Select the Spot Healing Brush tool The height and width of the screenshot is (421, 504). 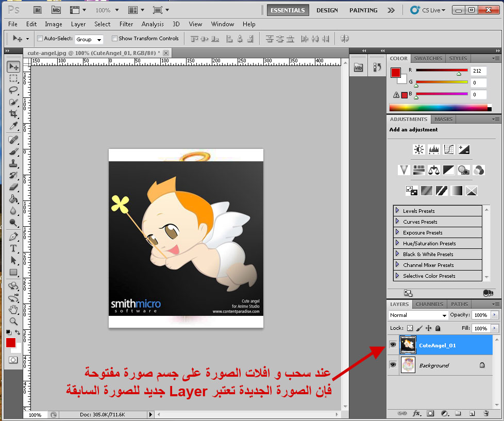(13, 140)
